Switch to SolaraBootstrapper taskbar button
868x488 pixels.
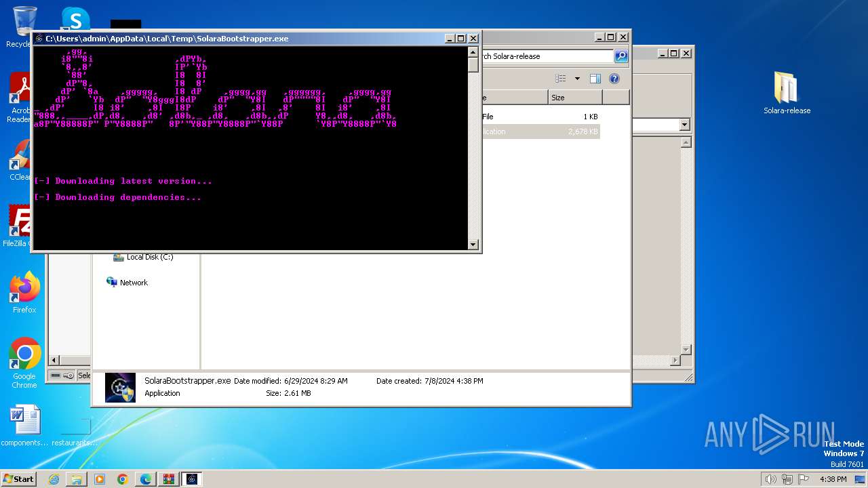pyautogui.click(x=192, y=479)
